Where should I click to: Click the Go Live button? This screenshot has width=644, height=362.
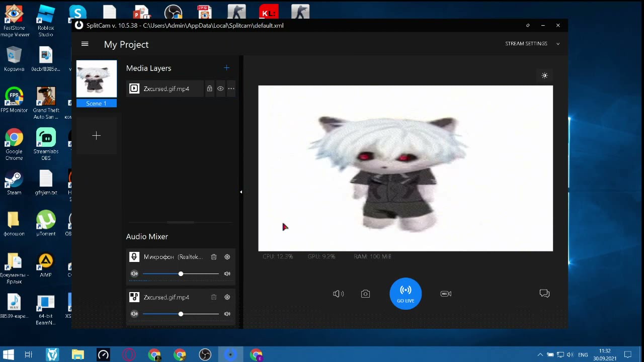[406, 294]
